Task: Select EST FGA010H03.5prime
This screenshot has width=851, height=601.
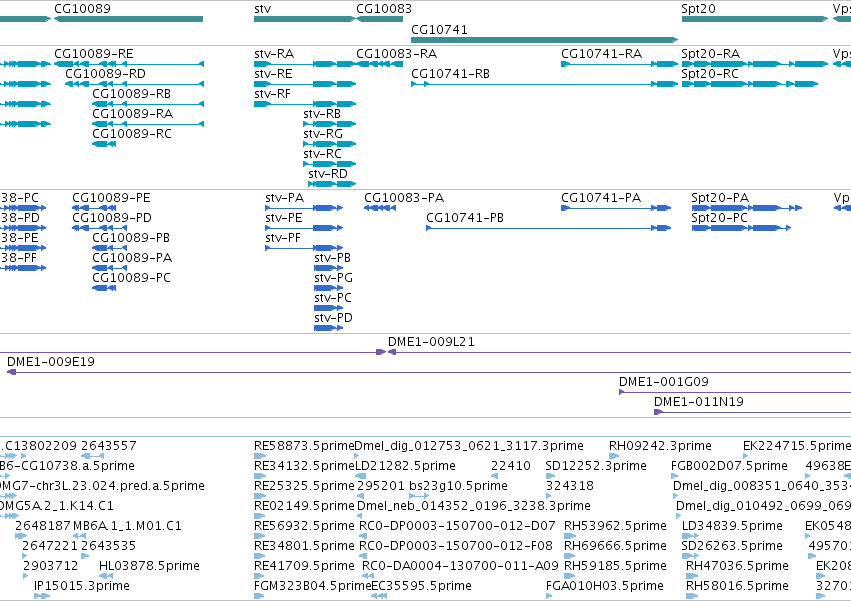Action: click(549, 596)
